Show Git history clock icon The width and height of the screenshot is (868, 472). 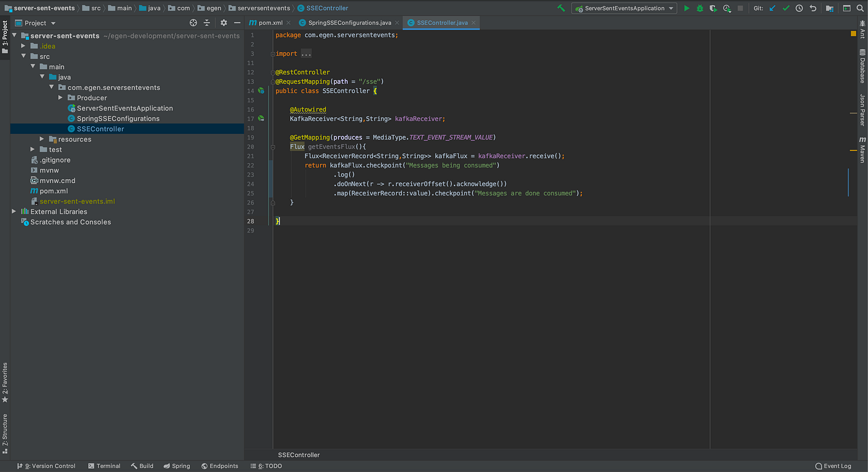pos(799,8)
